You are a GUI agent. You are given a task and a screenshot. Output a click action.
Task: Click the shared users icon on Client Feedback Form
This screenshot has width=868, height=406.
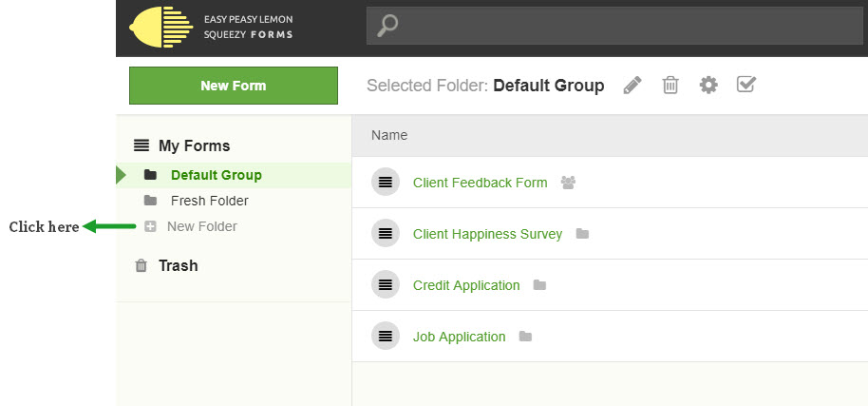[x=568, y=183]
